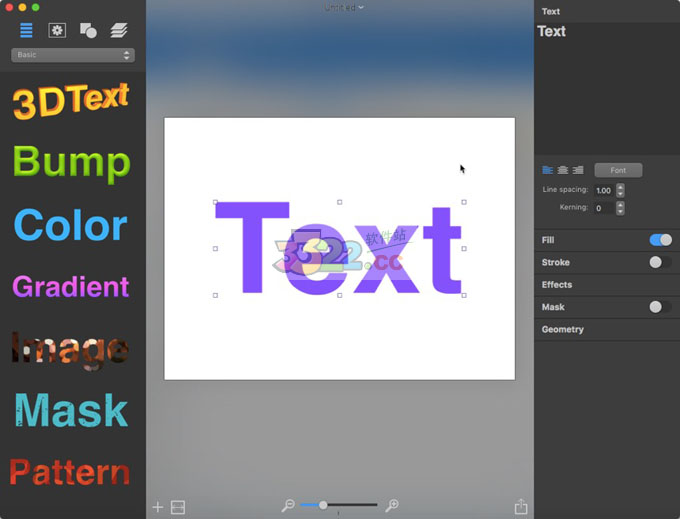The width and height of the screenshot is (680, 519).
Task: Add a new element with plus icon
Action: [x=158, y=507]
